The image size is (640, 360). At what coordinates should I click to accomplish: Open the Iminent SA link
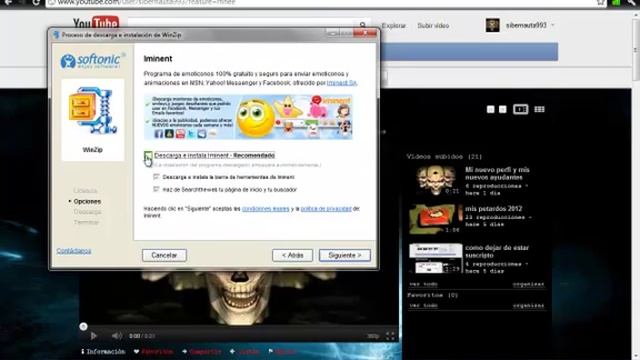(342, 82)
